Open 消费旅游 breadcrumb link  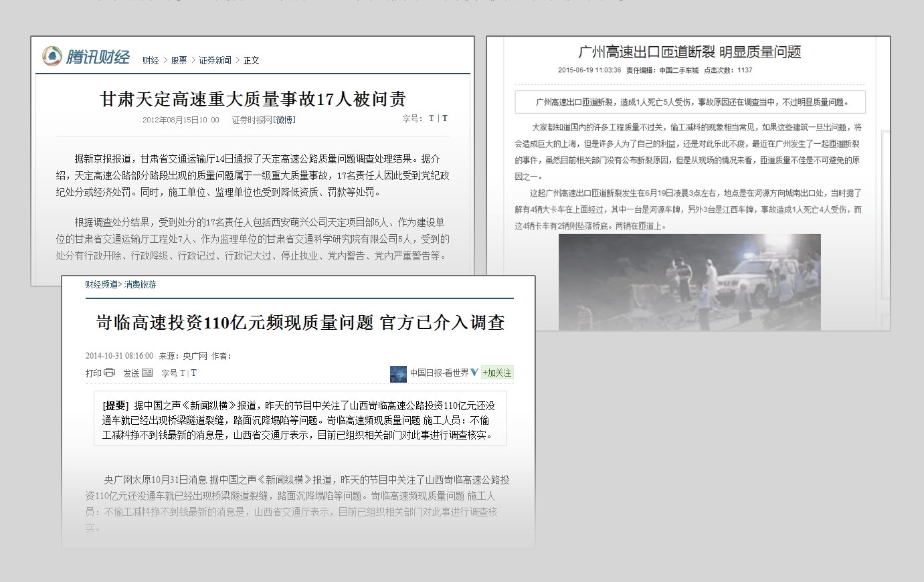tap(140, 284)
